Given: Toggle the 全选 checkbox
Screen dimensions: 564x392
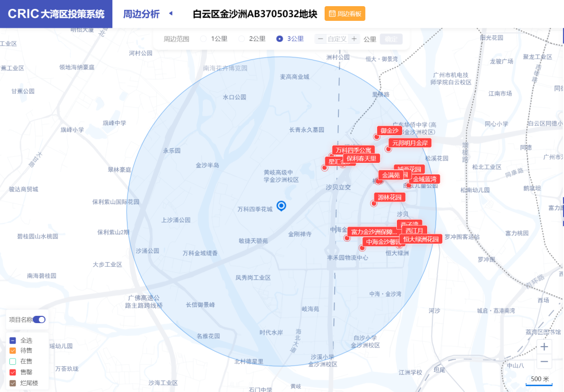Looking at the screenshot, I should (13, 340).
